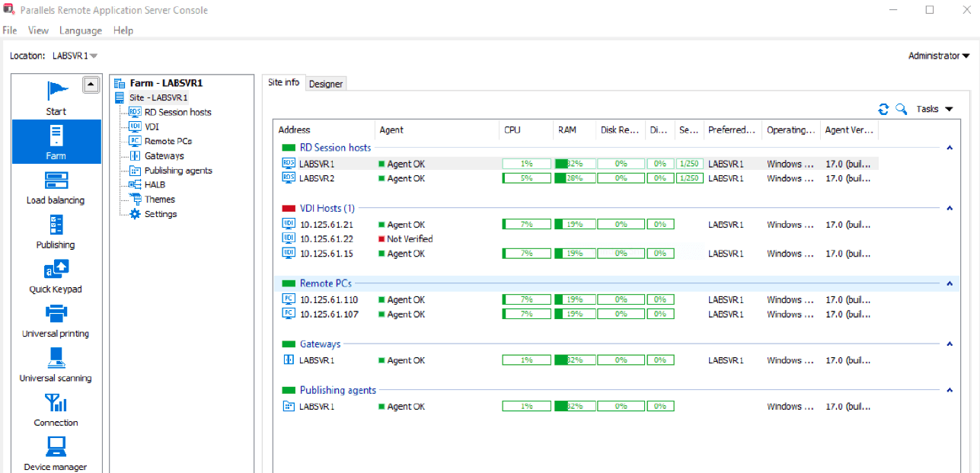Select the 10.125.61.15 VDI host row
This screenshot has width=980, height=473.
point(576,254)
